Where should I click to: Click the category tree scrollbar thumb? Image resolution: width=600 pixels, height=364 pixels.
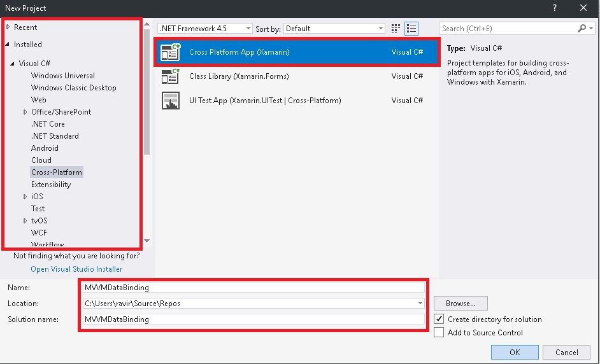(x=146, y=92)
